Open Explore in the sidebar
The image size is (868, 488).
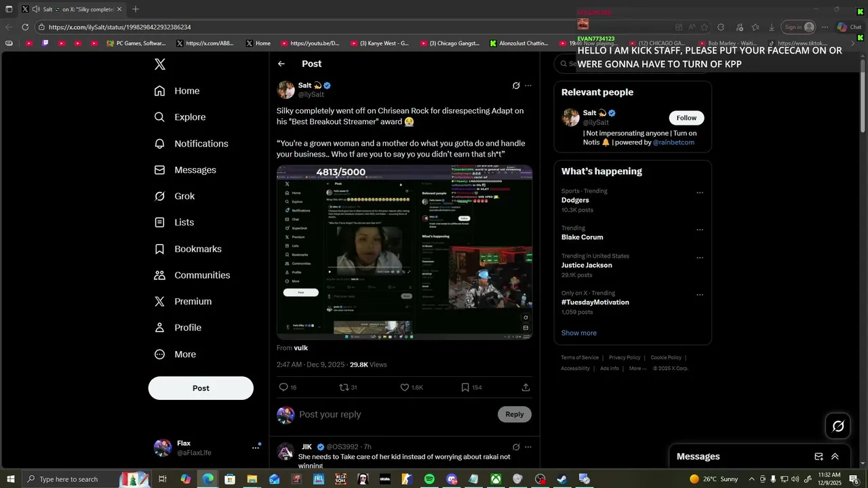click(x=180, y=117)
